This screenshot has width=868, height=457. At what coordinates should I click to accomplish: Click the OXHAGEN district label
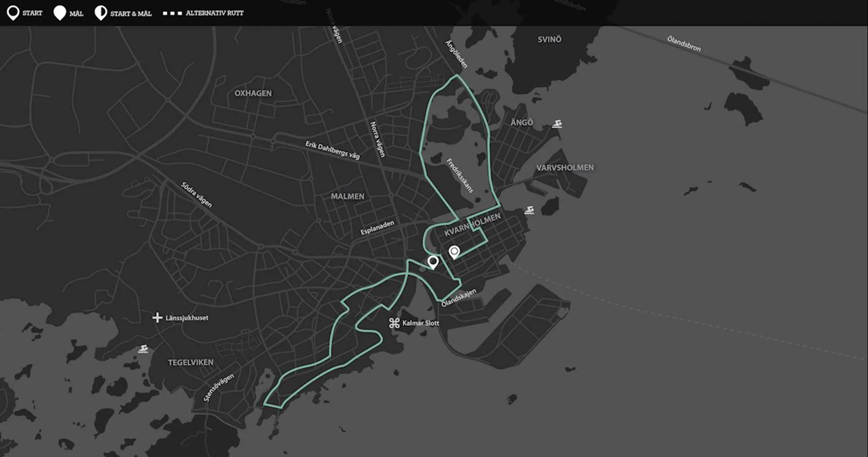coord(253,93)
